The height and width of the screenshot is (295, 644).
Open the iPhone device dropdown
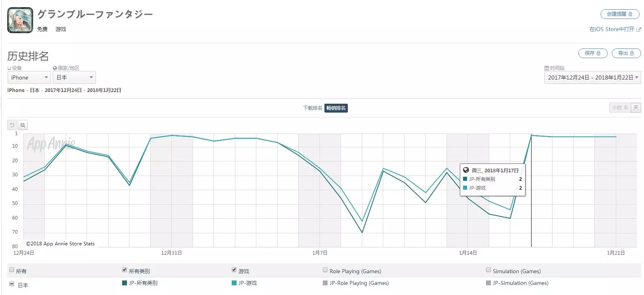coord(29,77)
